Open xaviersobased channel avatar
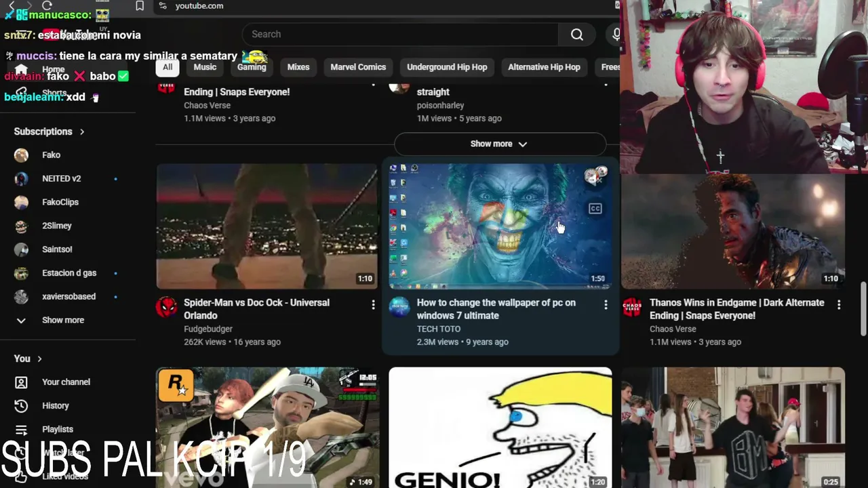This screenshot has height=488, width=868. (21, 297)
